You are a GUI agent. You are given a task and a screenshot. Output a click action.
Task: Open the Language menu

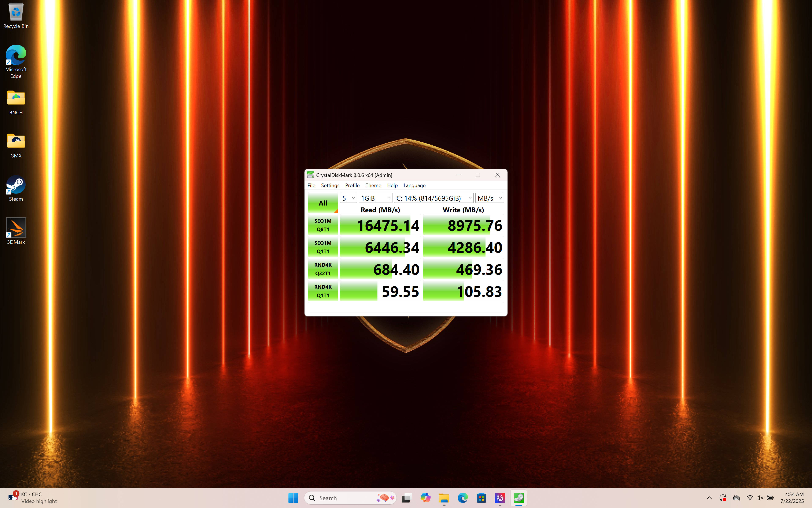414,185
